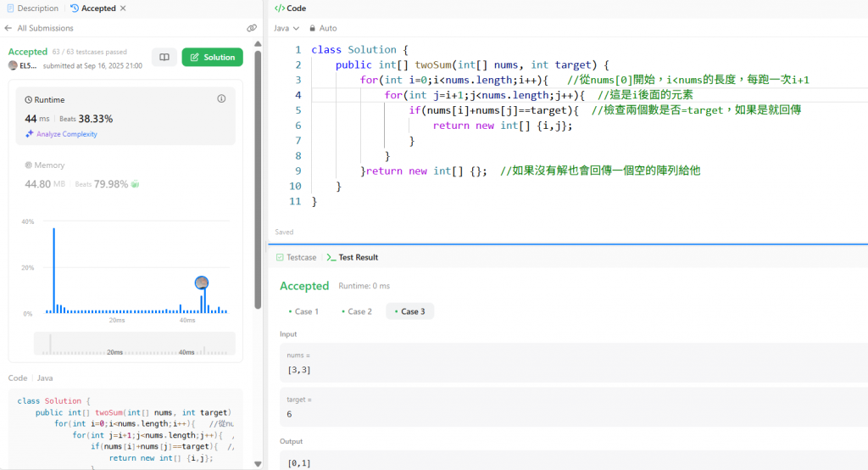Viewport: 868px width, 470px height.
Task: Go back to All Submissions
Action: click(45, 28)
